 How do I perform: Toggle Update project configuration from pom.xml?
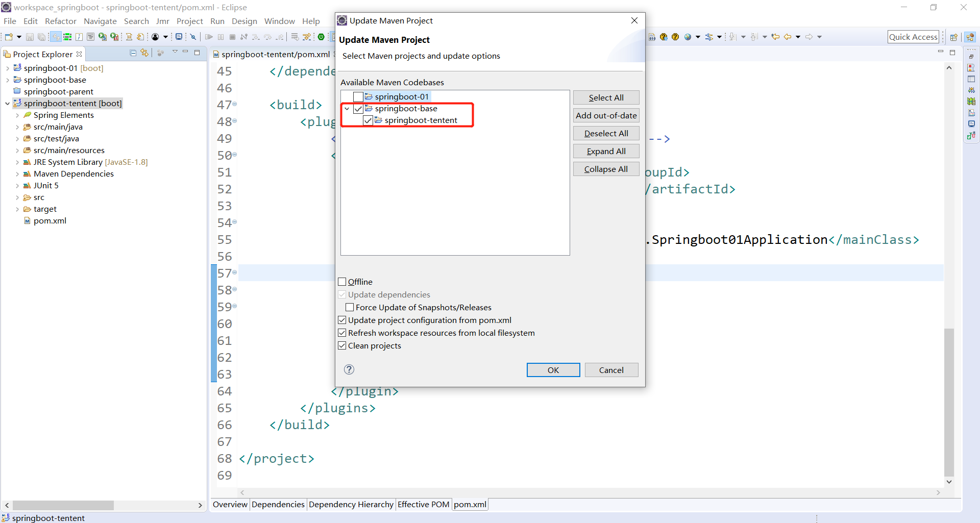pos(342,320)
